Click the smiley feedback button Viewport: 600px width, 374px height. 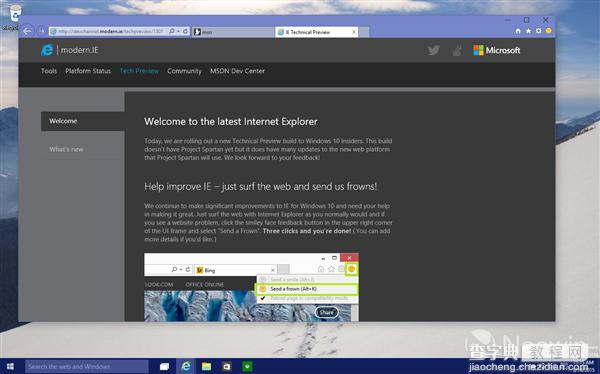coord(548,31)
